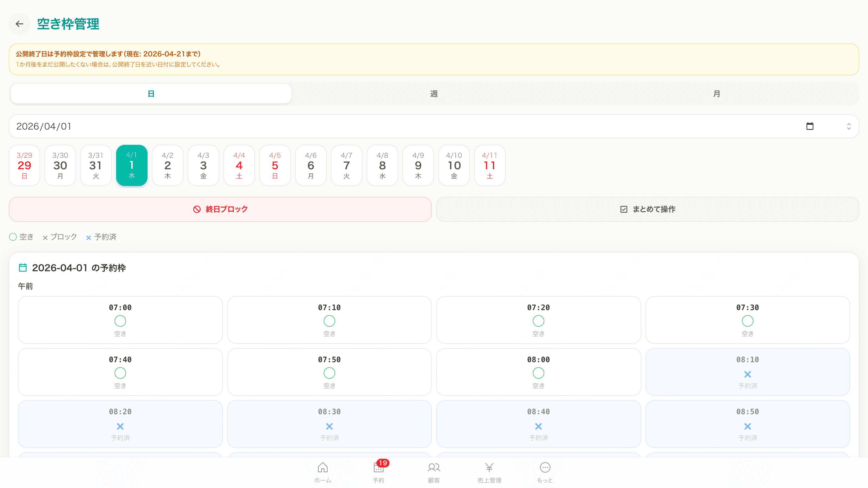Click the date field stepper arrows
This screenshot has height=488, width=868.
coord(849,126)
